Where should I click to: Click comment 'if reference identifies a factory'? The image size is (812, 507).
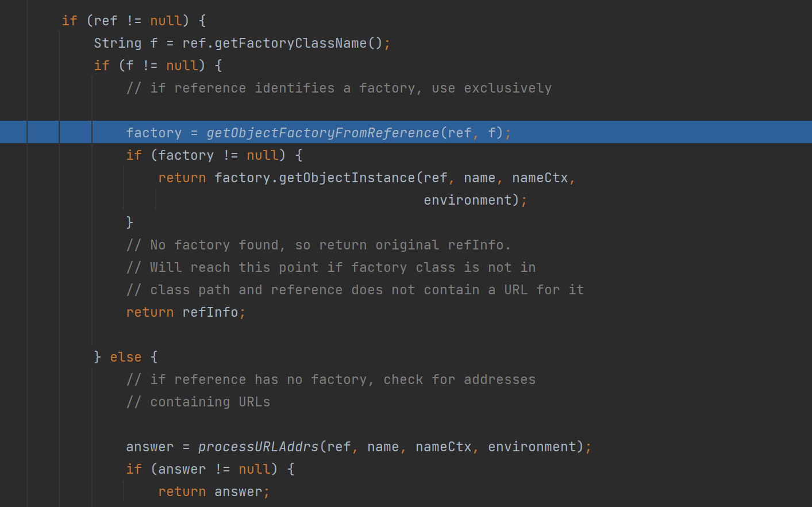tap(338, 88)
